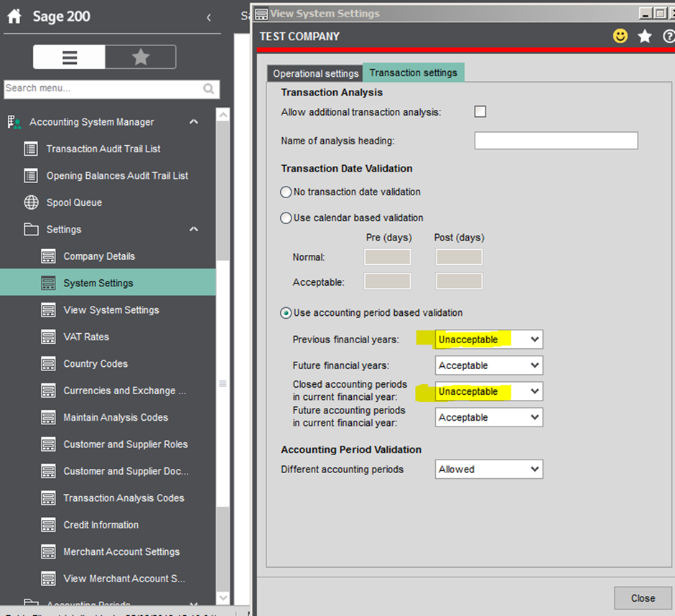Collapse the Accounting System Manager section
This screenshot has width=675, height=616.
click(194, 122)
